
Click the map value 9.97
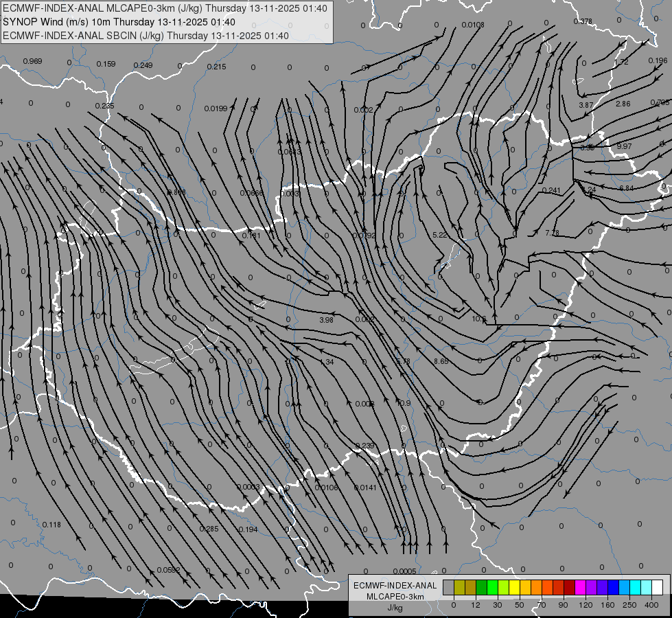(x=625, y=146)
